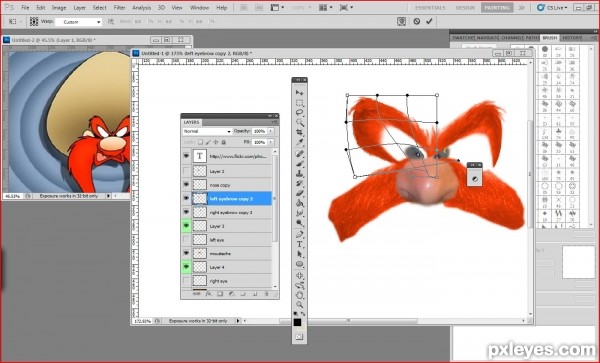Open the CS Live dropdown

click(553, 7)
